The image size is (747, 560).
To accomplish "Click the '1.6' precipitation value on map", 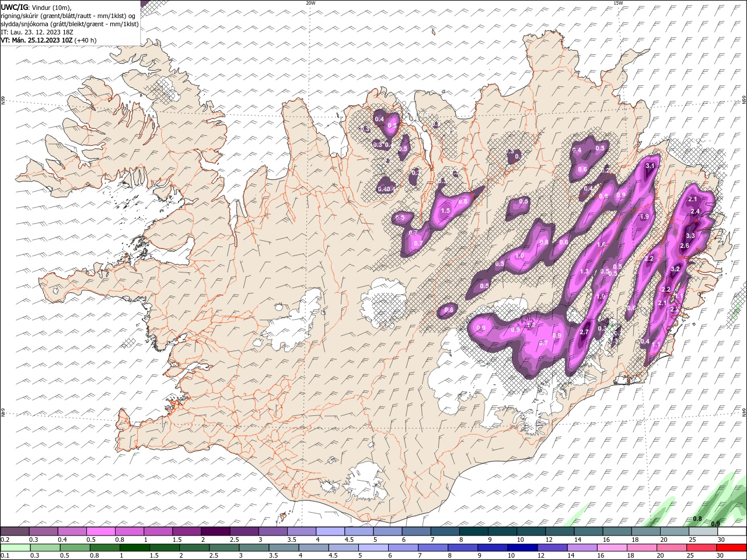I will pos(602,244).
